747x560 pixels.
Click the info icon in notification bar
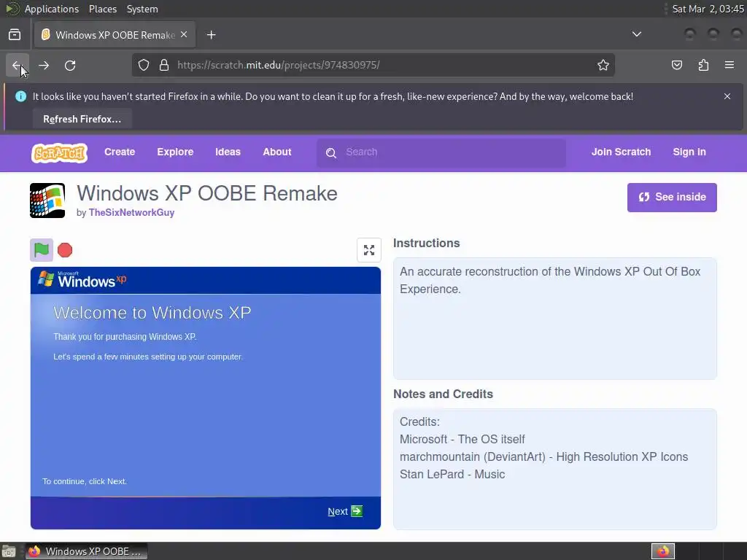pyautogui.click(x=20, y=96)
